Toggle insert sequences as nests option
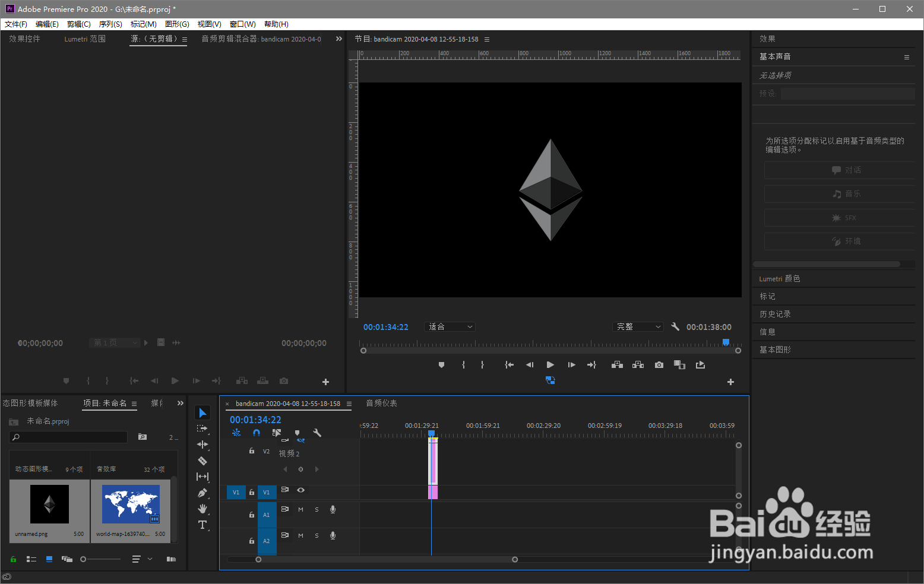The image size is (924, 584). click(236, 433)
